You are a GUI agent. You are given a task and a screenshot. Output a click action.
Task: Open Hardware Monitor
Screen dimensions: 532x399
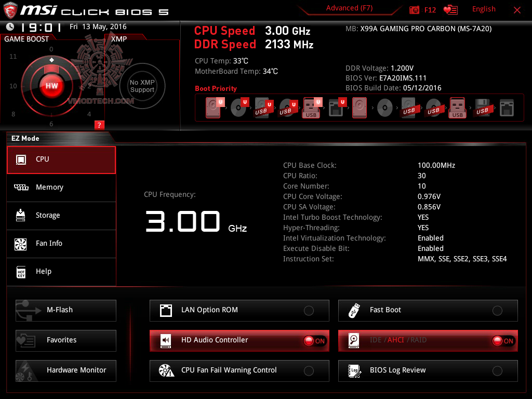66,370
